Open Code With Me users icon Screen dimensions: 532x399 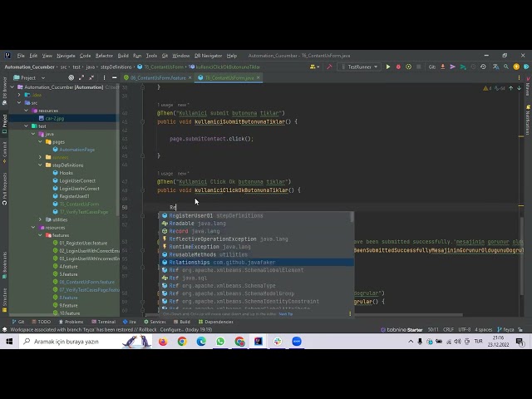314,66
